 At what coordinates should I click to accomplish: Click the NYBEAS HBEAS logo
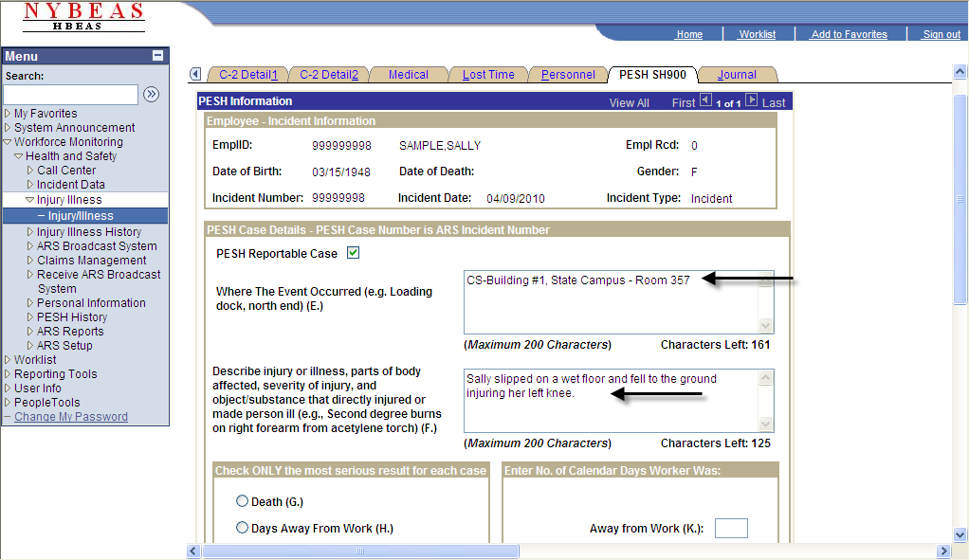(84, 17)
